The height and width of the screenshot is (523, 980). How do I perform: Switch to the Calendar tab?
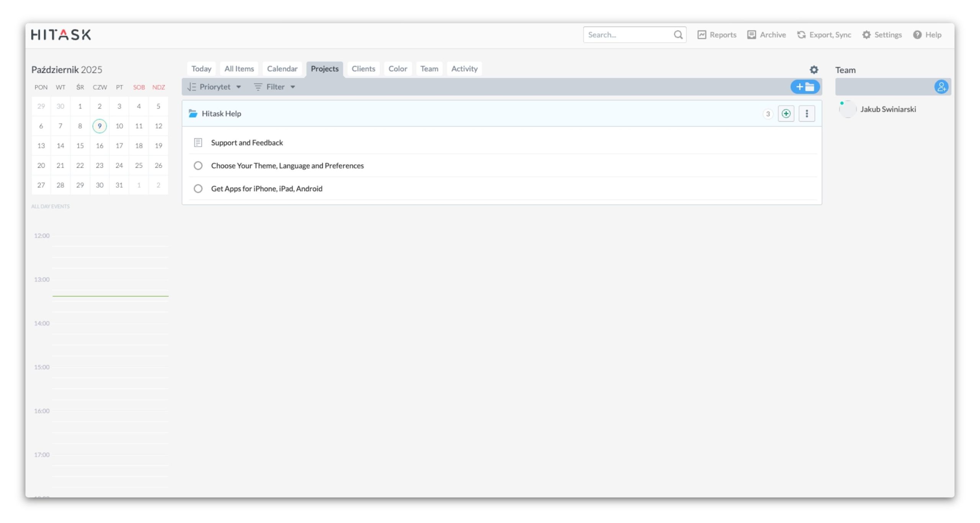click(x=282, y=69)
